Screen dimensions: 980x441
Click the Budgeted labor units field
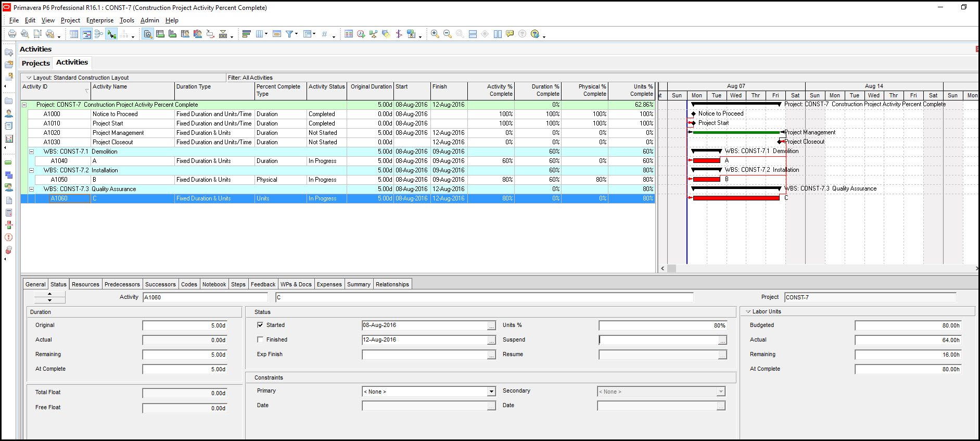[x=908, y=325]
